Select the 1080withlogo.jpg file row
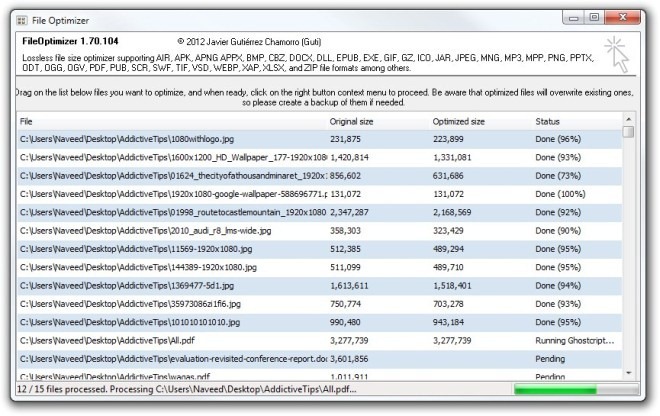Screen dimensions: 660x416 point(319,139)
